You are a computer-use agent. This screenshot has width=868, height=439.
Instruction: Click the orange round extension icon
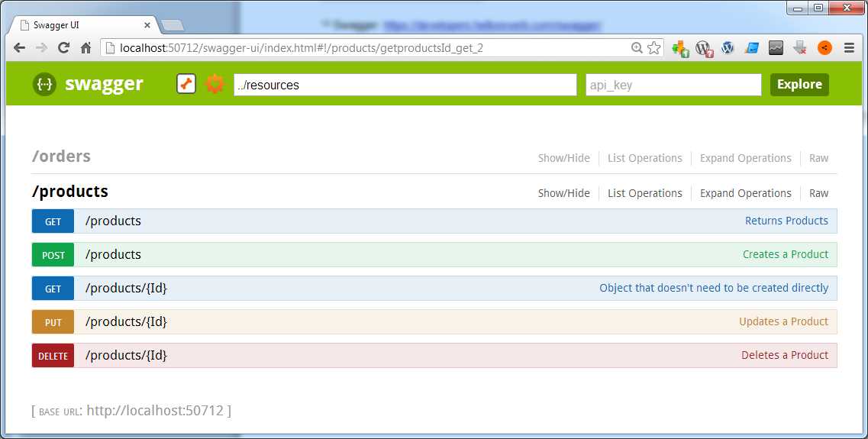point(824,48)
